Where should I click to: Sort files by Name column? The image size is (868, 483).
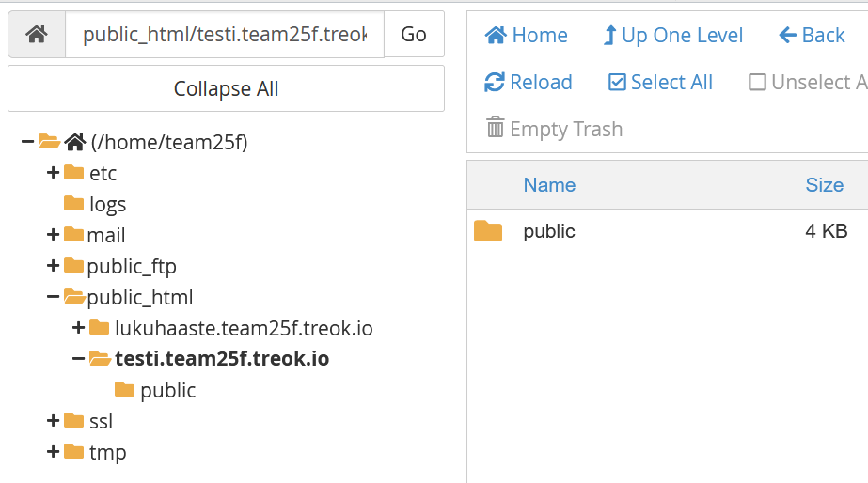point(549,185)
